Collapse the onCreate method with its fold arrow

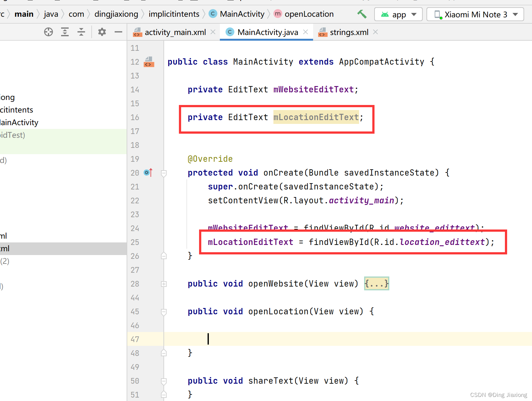click(163, 172)
